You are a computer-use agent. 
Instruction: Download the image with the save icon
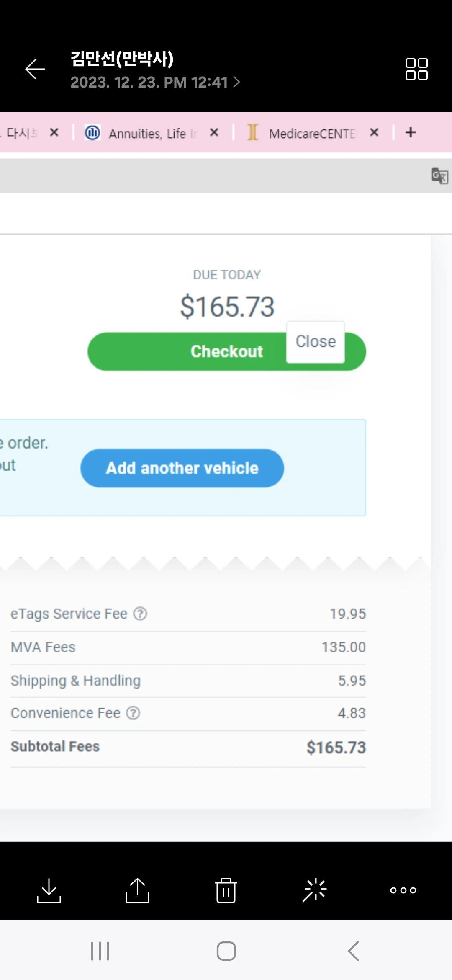(x=49, y=890)
